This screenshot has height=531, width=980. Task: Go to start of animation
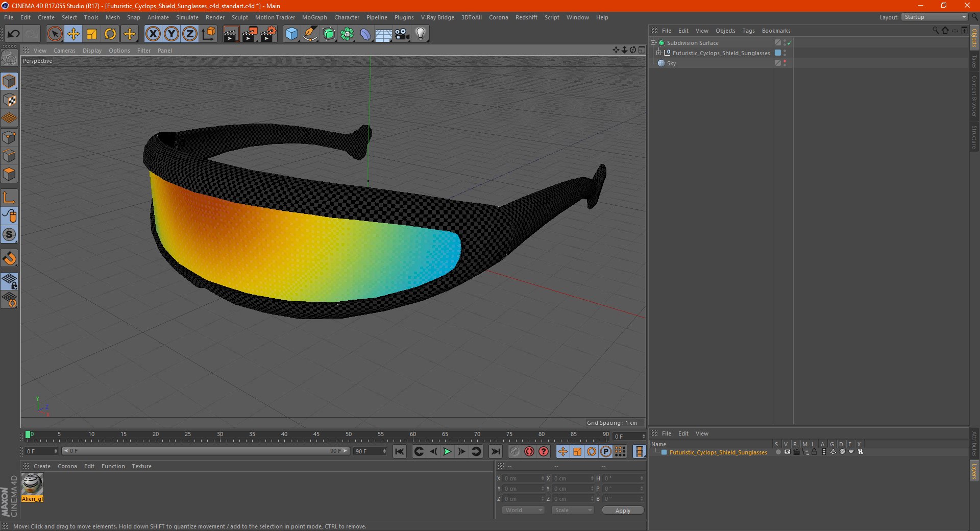(x=400, y=451)
